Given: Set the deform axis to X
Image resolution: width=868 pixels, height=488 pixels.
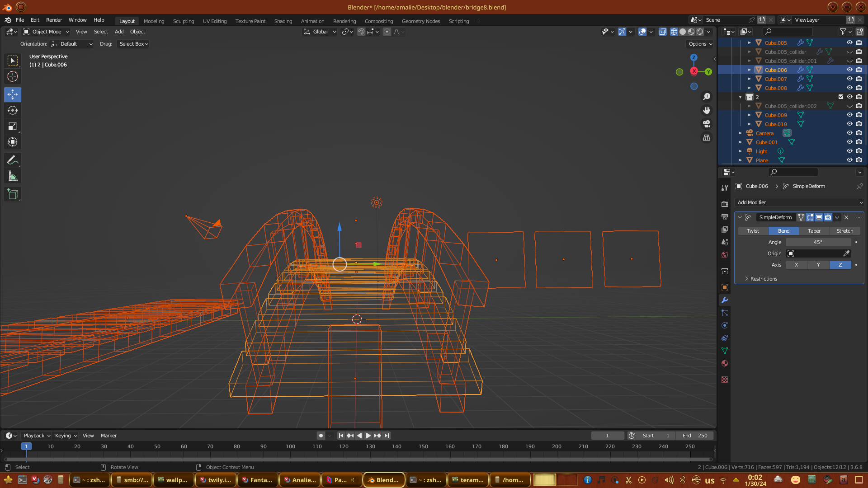Looking at the screenshot, I should [x=796, y=265].
